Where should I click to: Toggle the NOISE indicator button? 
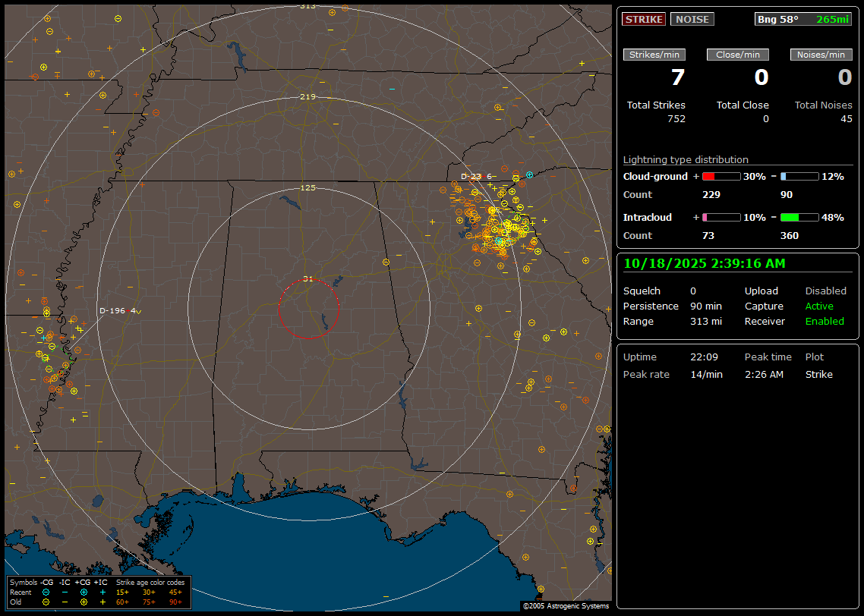(692, 20)
